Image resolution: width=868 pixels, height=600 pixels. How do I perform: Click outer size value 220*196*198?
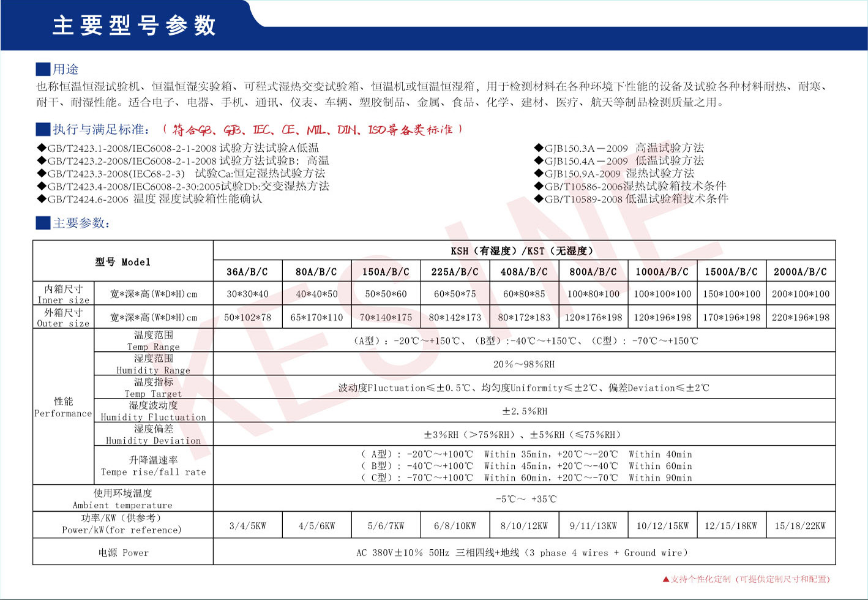(801, 317)
